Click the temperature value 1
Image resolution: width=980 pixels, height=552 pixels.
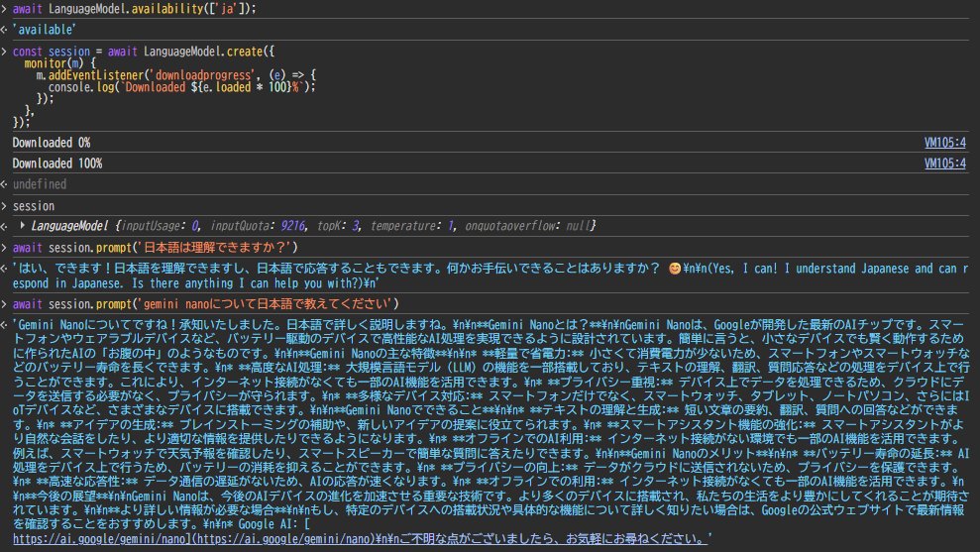450,226
